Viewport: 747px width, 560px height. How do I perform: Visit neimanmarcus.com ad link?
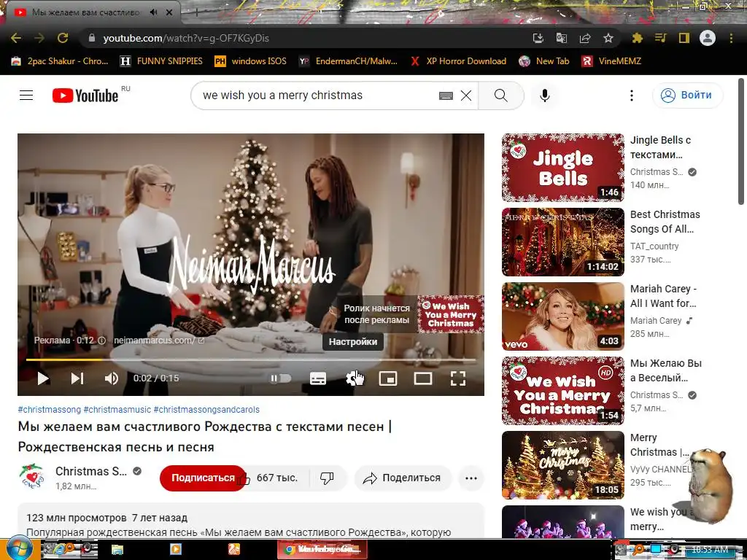[159, 341]
